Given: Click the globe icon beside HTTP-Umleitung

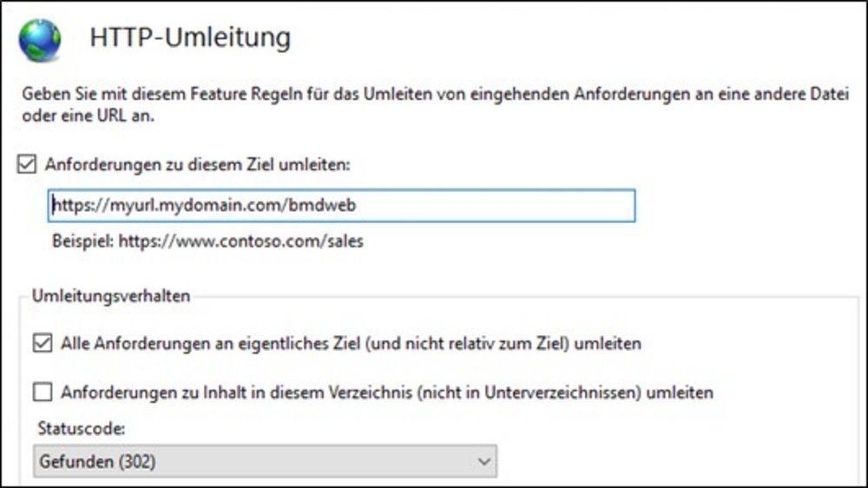Looking at the screenshot, I should coord(40,40).
